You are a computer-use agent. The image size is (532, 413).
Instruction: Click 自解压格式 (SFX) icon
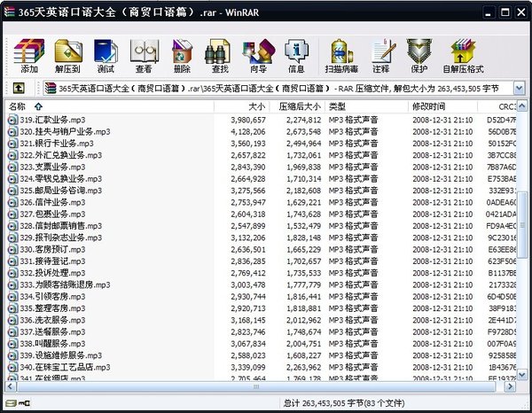point(463,57)
